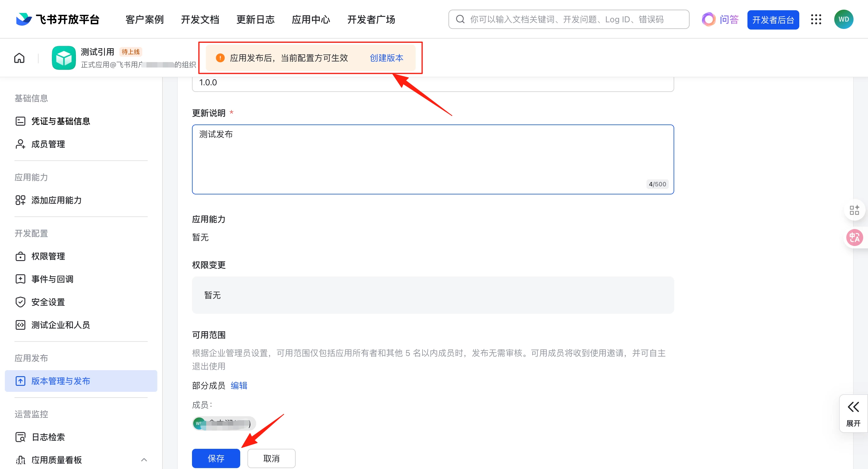Open 权限管理 in sidebar
The height and width of the screenshot is (469, 868).
point(48,256)
